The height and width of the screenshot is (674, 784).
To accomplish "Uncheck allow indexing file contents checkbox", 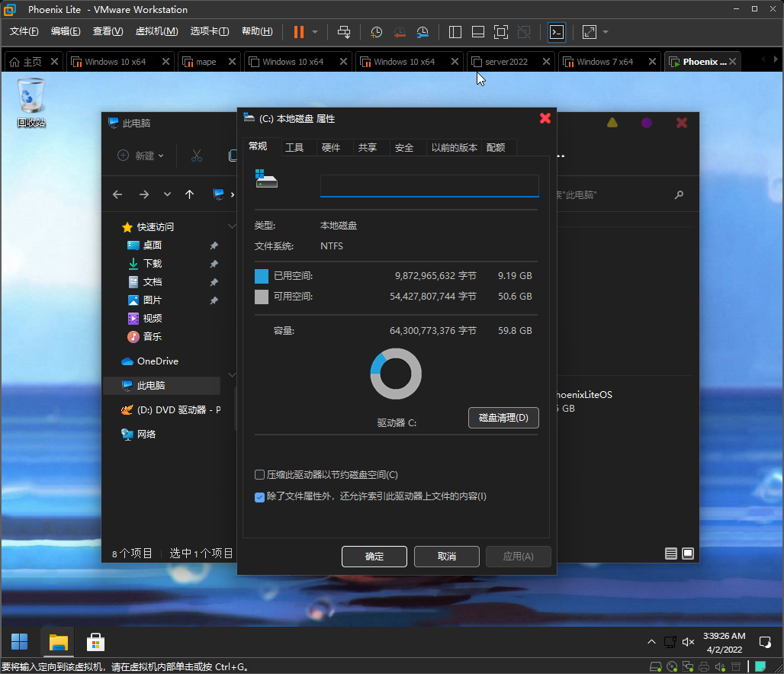I will pos(259,496).
